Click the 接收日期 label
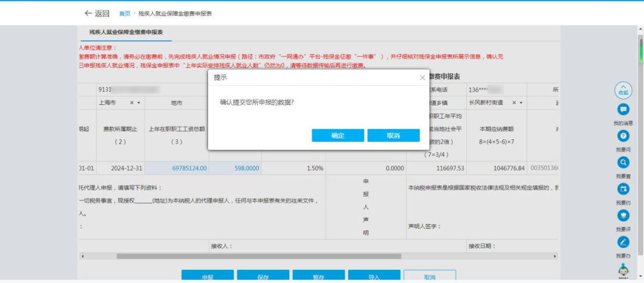The width and height of the screenshot is (644, 283). (x=482, y=246)
